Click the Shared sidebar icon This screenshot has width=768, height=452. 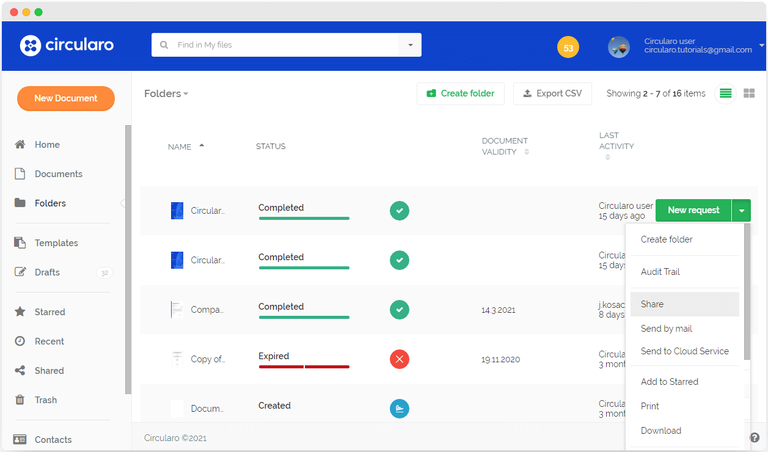click(20, 370)
